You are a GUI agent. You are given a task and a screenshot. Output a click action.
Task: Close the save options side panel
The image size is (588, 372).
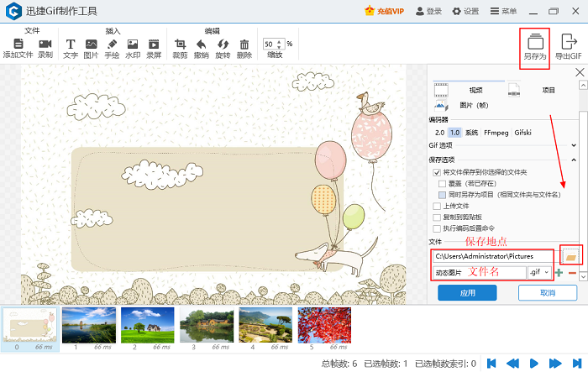tap(580, 72)
